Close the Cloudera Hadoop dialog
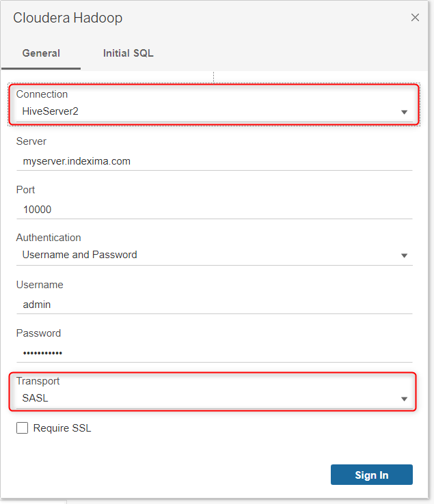Viewport: 434px width, 504px height. [415, 17]
